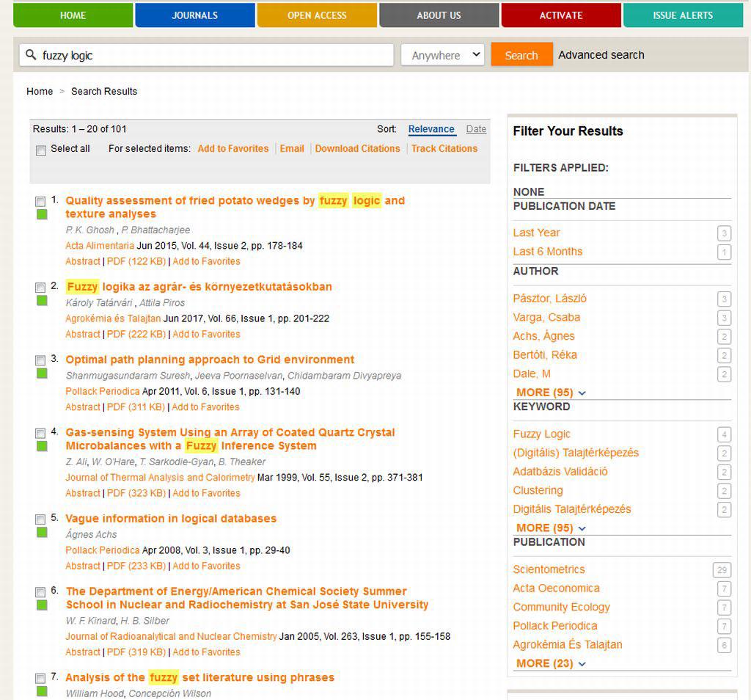Filter by publication Acta Oeconomica

pyautogui.click(x=557, y=588)
